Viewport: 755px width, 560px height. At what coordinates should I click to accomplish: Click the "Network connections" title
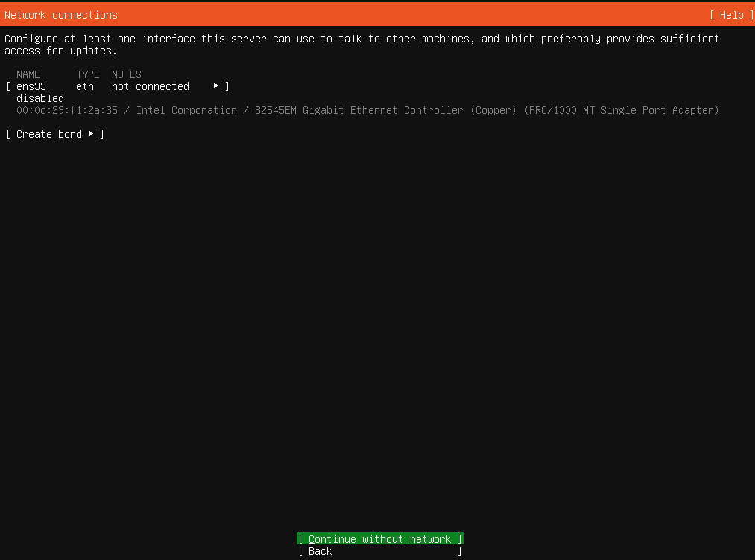(61, 15)
